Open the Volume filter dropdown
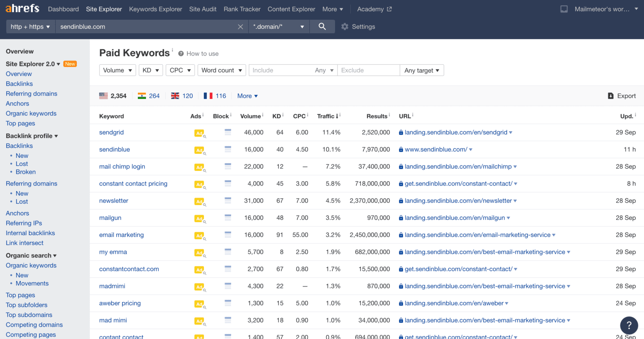This screenshot has width=644, height=339. coord(117,70)
